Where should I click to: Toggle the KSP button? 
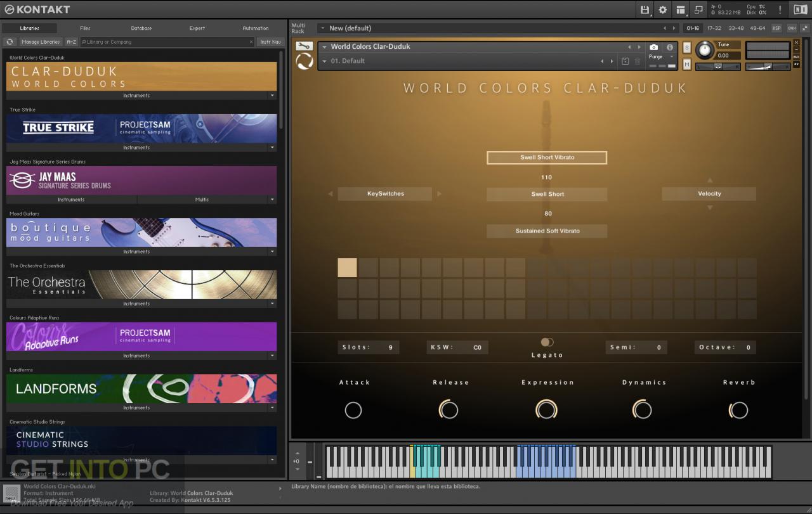click(776, 28)
